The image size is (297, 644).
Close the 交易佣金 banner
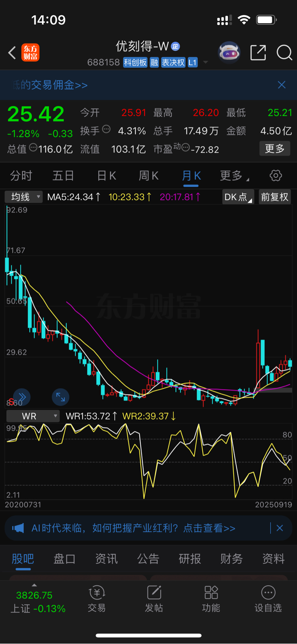click(x=282, y=85)
